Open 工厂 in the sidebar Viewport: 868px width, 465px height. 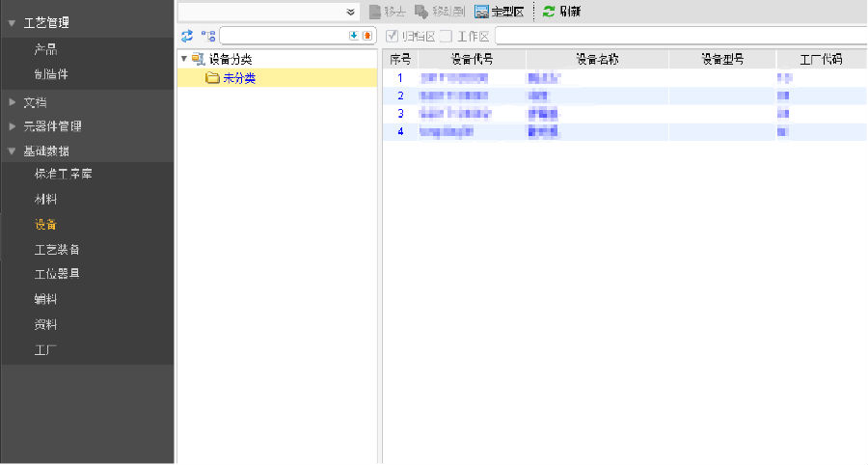[45, 350]
